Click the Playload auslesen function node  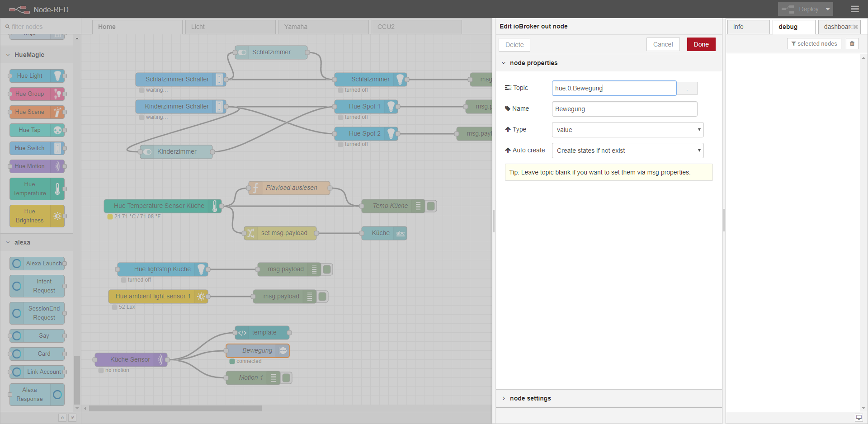pos(289,188)
